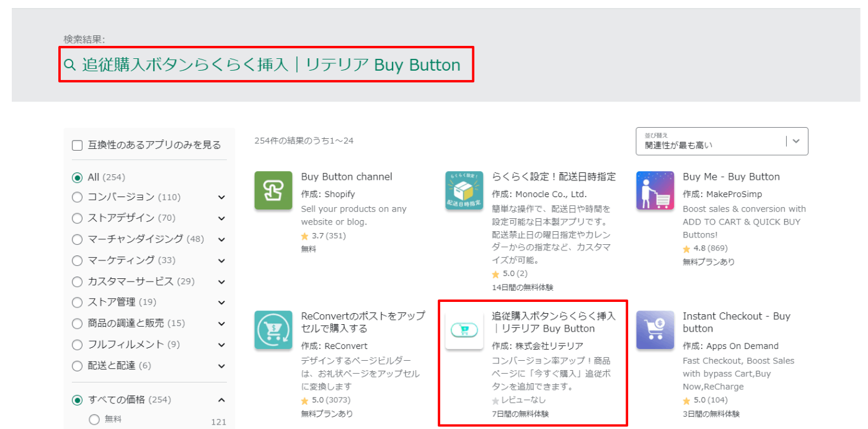Click 作成: Monocle Co., Ltd. text
Viewport: 868px width, 429px height.
539,194
